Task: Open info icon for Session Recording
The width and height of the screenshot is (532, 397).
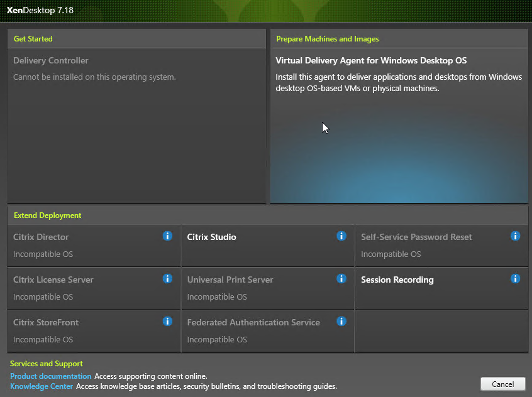Action: (x=515, y=278)
